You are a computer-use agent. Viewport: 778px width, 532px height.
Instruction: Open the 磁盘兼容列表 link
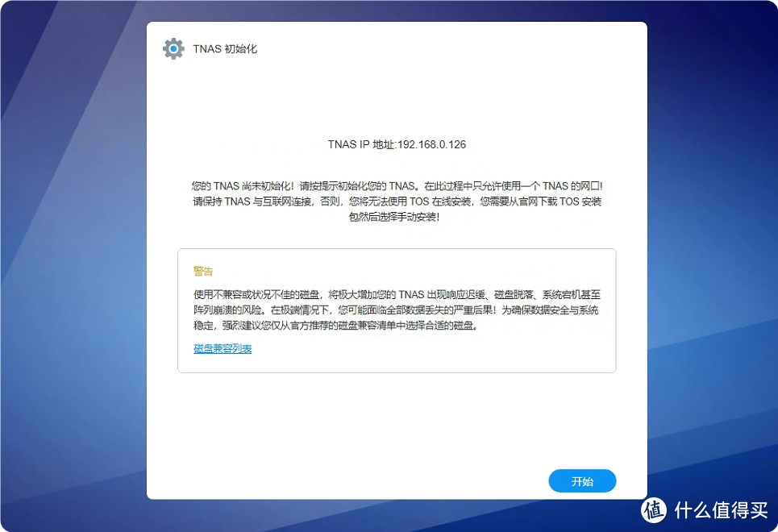(223, 349)
